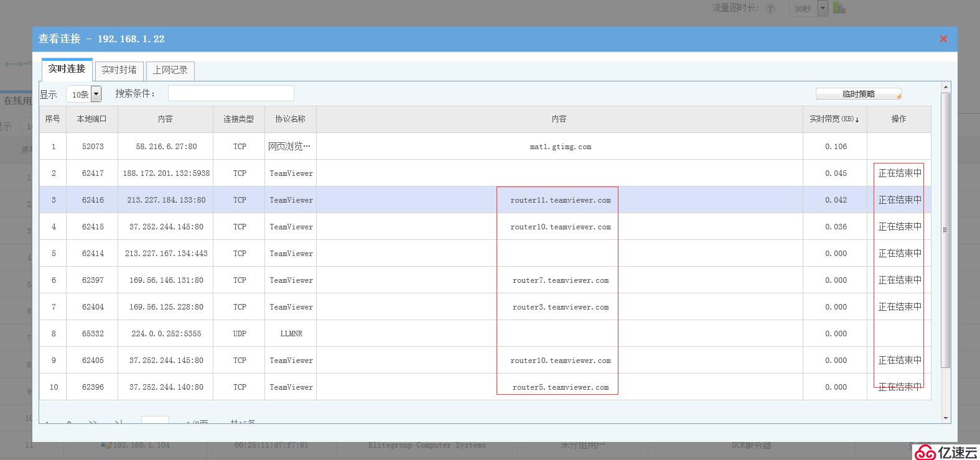Select the 224.0.0.252:5355 address cell
980x460 pixels.
(166, 334)
